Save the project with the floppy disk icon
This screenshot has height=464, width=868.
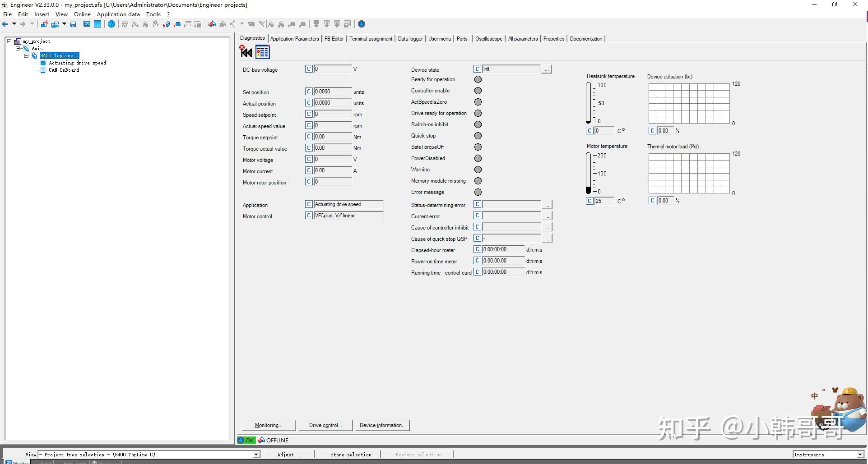coord(73,24)
